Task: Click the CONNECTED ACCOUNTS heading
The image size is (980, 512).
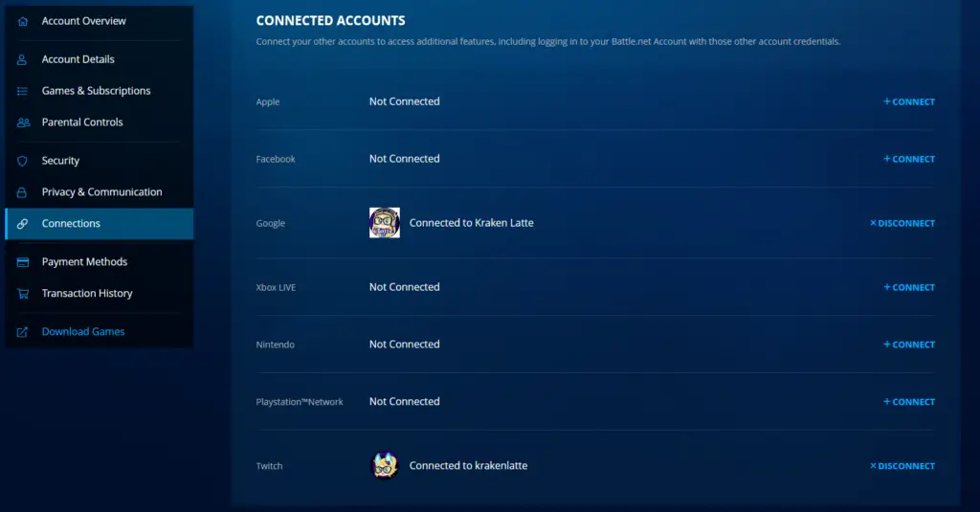Action: coord(330,21)
